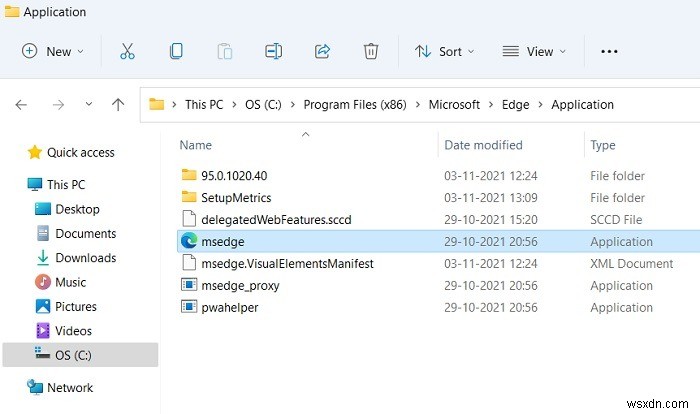Select delegatedWebFeatures.sccd file
Viewport: 700px width, 414px height.
[276, 220]
